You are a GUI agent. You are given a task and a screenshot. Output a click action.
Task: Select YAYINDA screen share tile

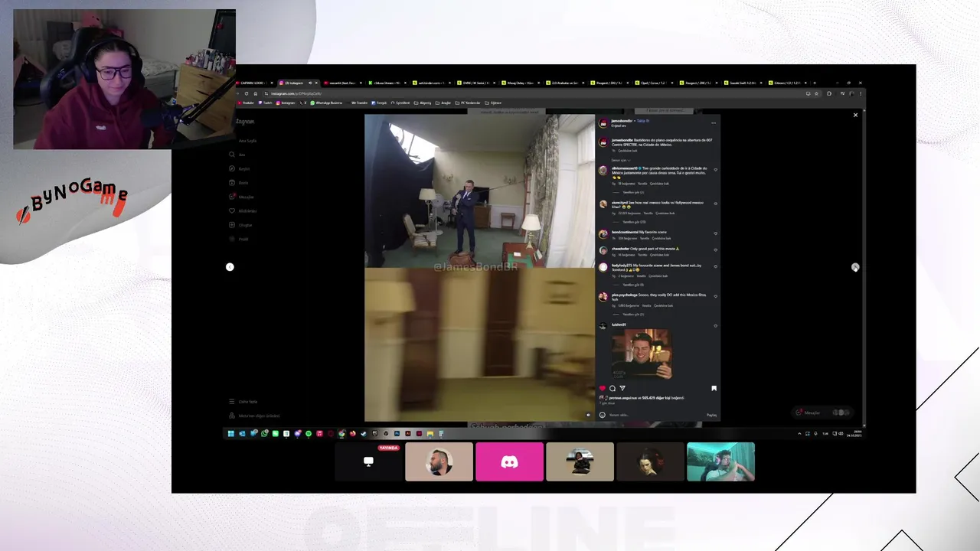pyautogui.click(x=368, y=462)
